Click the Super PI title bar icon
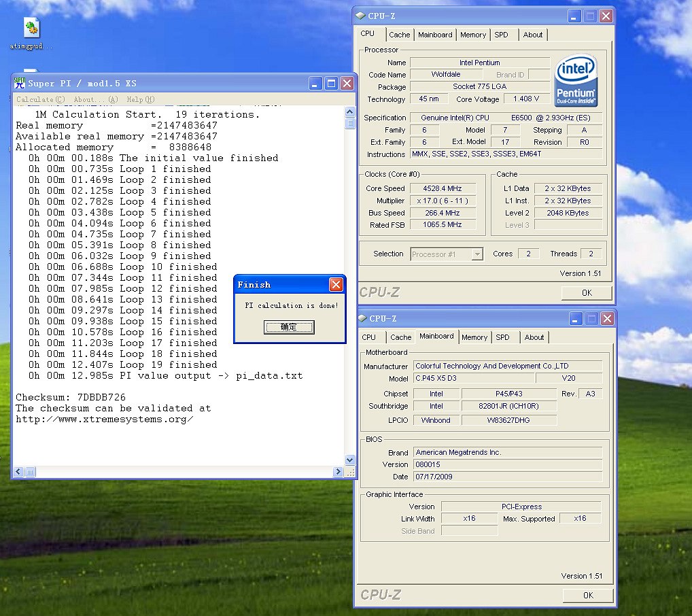692x616 pixels. pyautogui.click(x=20, y=83)
